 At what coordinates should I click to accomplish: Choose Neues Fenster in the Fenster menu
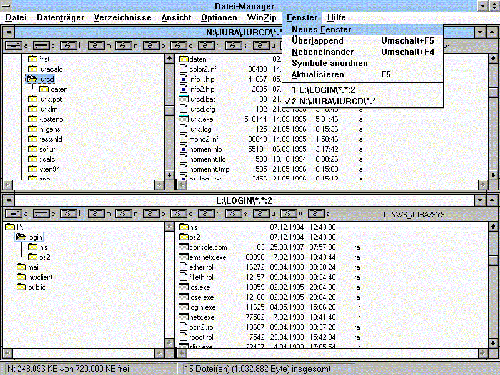(362, 29)
